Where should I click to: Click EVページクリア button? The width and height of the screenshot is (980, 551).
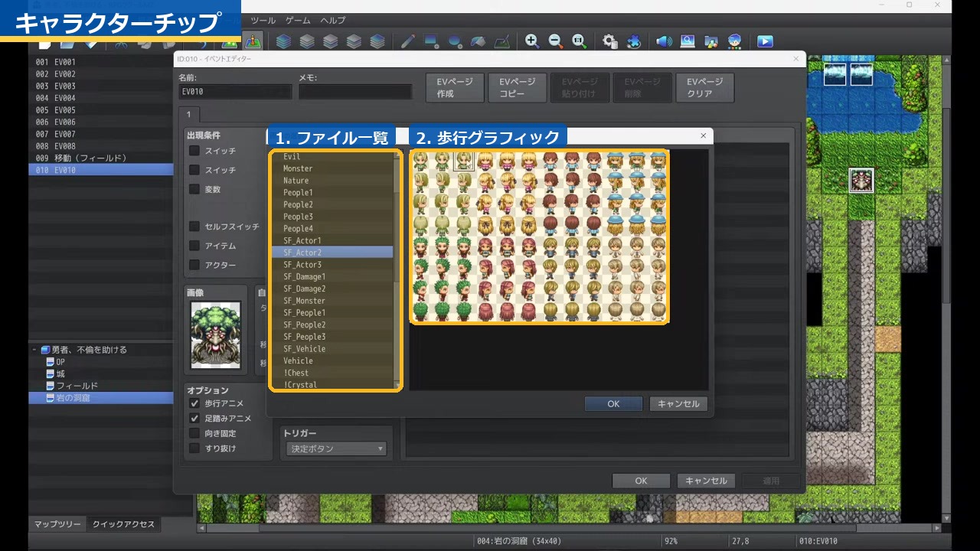coord(705,87)
